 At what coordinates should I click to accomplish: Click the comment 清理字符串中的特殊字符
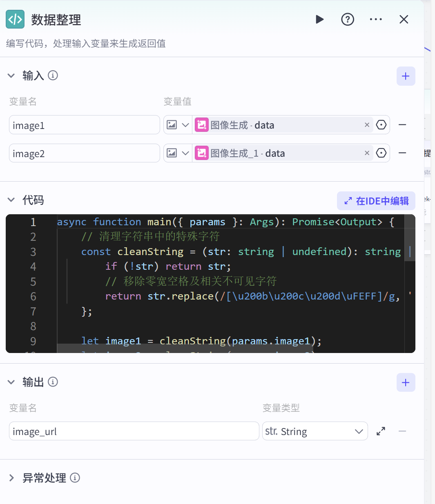pyautogui.click(x=151, y=237)
